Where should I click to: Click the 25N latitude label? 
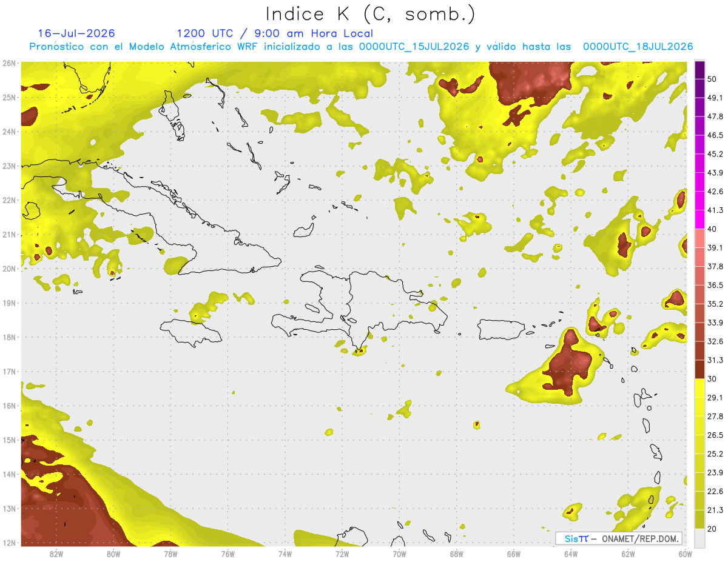[x=9, y=98]
